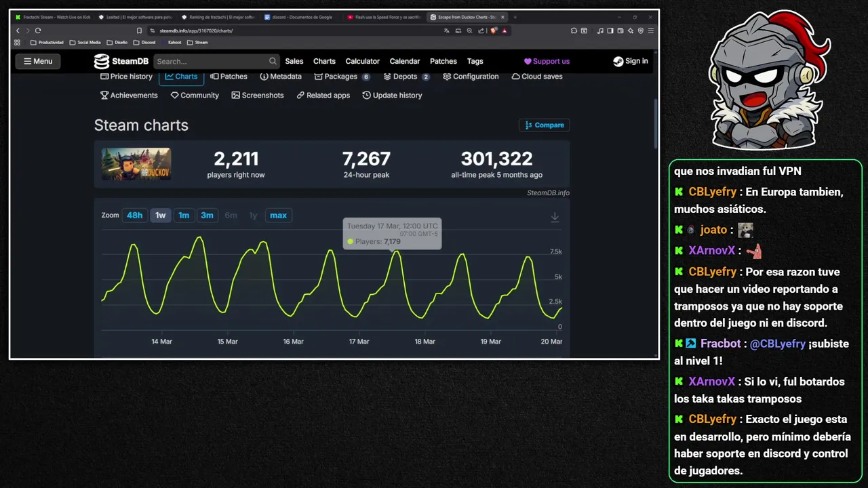Open Patches in the top navigation

pos(443,61)
